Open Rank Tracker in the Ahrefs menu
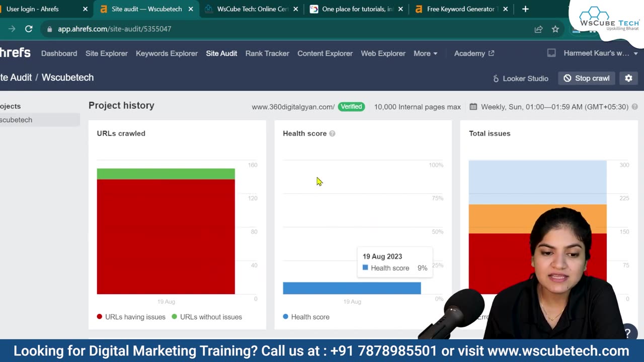 (x=267, y=53)
